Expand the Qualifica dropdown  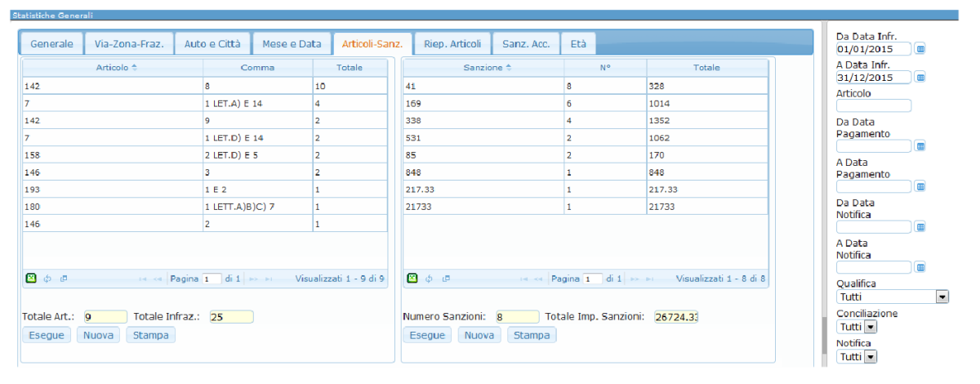click(942, 297)
